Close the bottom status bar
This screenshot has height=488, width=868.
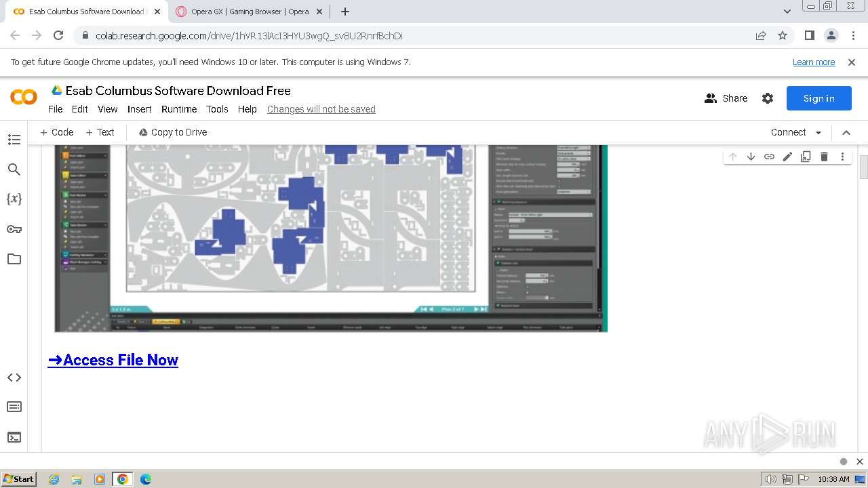point(860,462)
